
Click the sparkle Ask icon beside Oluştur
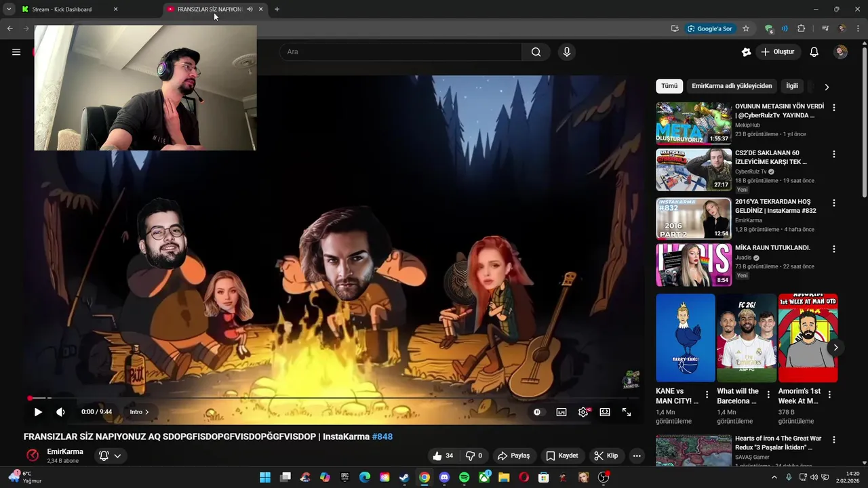[747, 52]
